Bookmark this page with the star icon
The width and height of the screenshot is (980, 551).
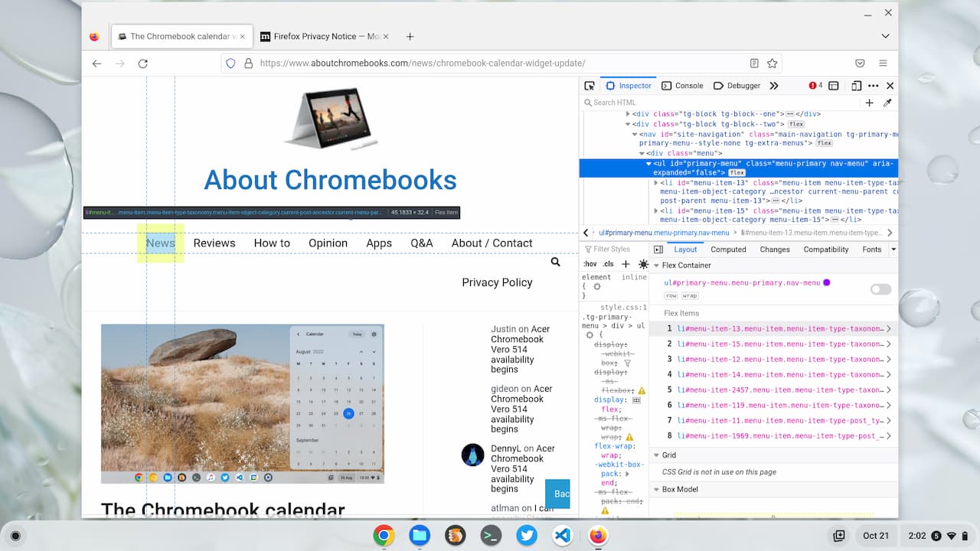click(x=772, y=64)
